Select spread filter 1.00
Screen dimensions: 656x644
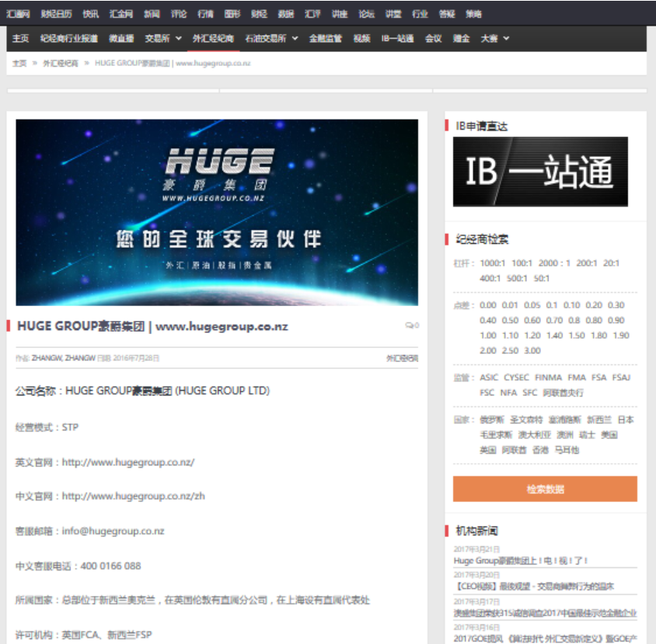(488, 336)
